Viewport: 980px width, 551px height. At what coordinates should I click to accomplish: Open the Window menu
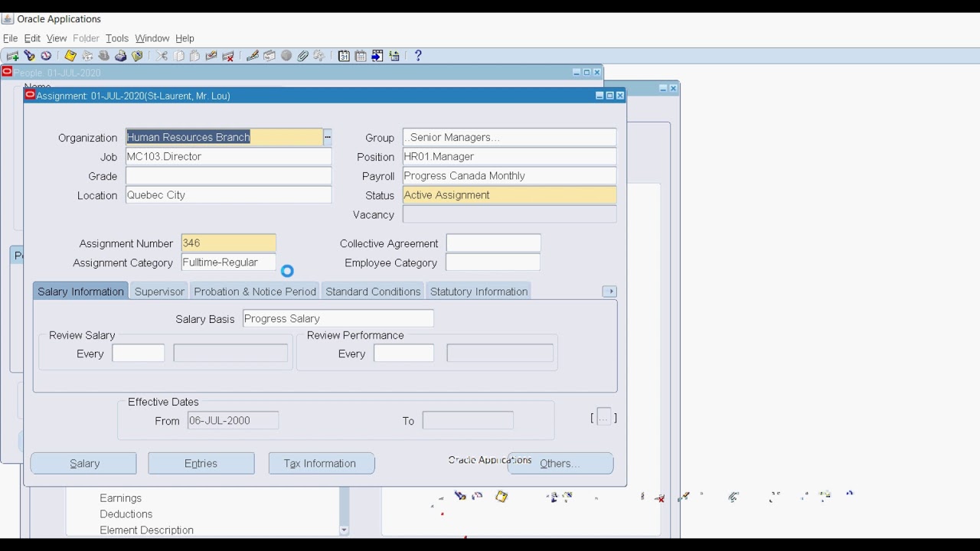[152, 38]
